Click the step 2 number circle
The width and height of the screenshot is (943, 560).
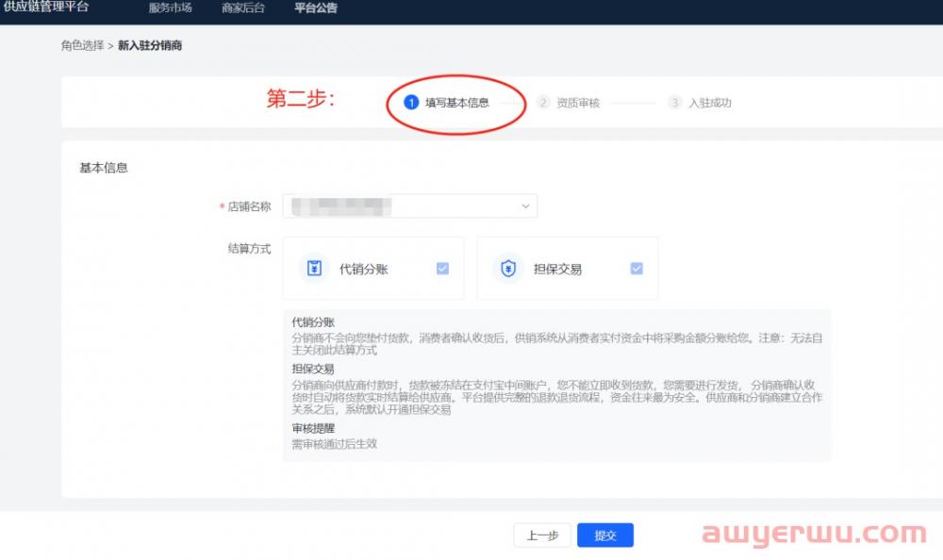[543, 103]
